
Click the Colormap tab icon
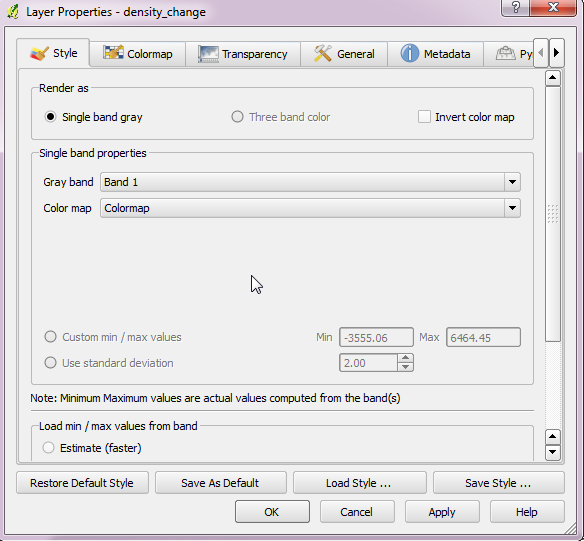[113, 52]
